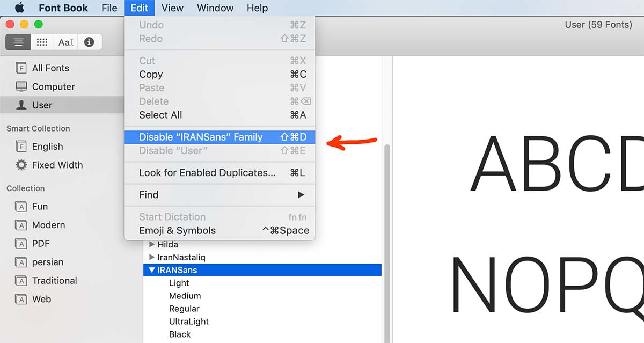Select the All Fonts library icon
This screenshot has height=343, width=644.
tap(21, 68)
